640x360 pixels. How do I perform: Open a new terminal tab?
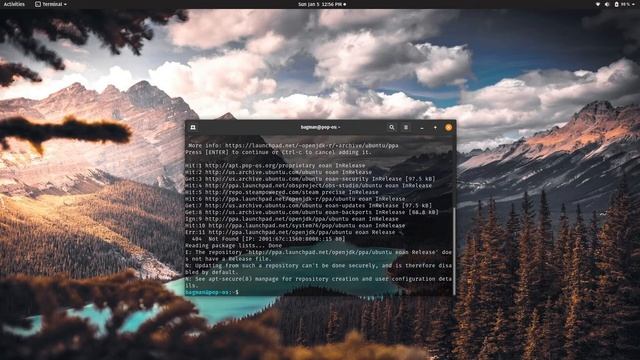[x=193, y=127]
